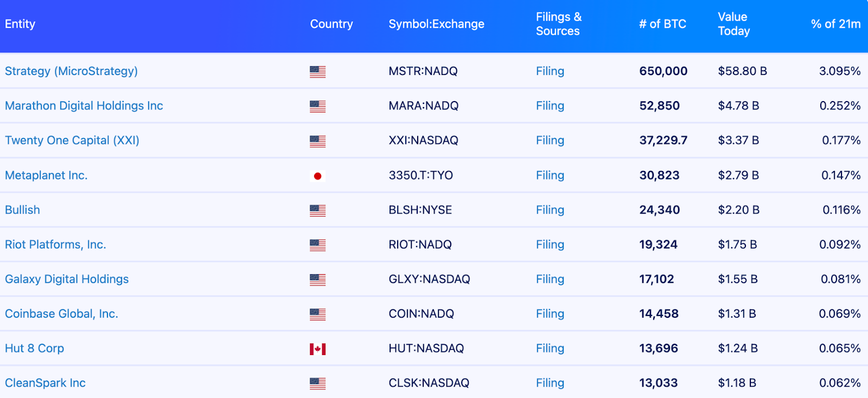This screenshot has height=398, width=868.
Task: Open Marathon Digital Holdings Inc link
Action: (84, 106)
